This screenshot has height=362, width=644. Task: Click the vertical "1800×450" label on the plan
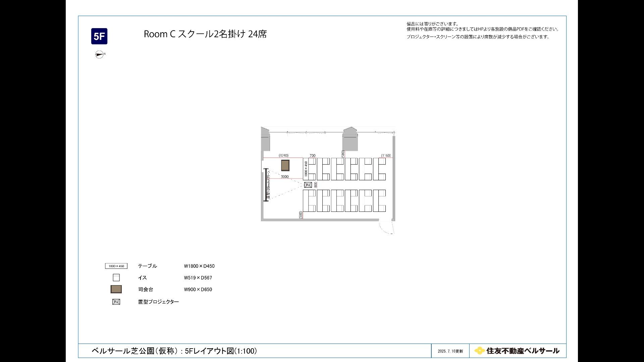[x=306, y=169]
